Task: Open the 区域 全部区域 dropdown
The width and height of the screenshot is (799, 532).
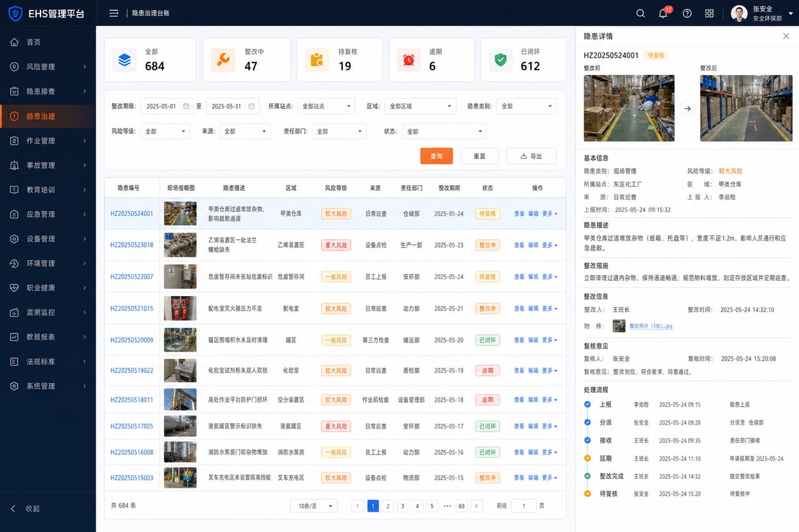Action: pos(420,106)
